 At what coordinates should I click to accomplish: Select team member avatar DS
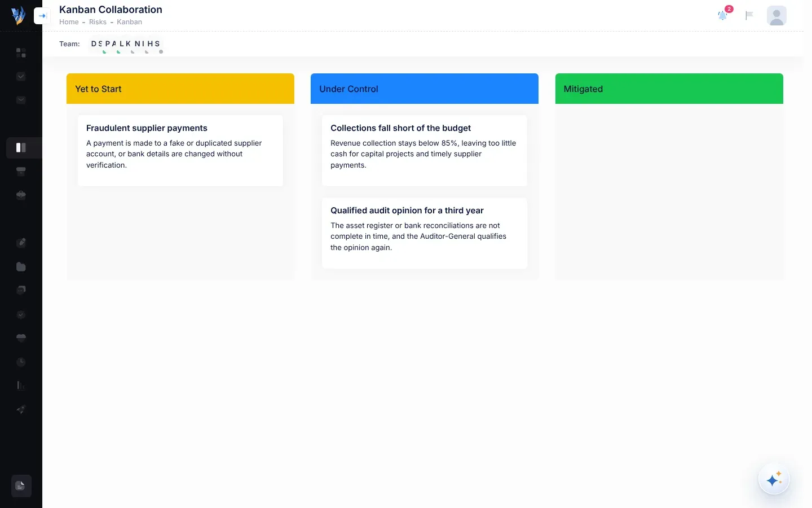[97, 44]
